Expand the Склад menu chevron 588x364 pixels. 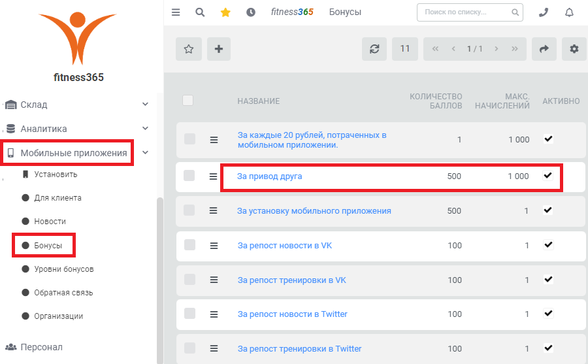(146, 104)
